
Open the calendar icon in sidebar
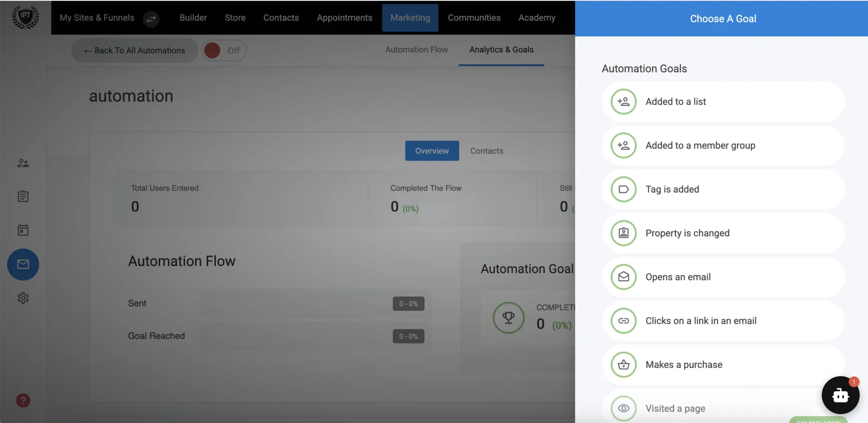point(23,230)
